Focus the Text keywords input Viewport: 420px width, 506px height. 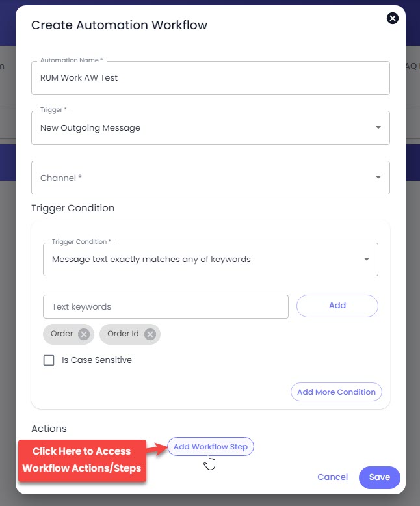click(x=166, y=306)
